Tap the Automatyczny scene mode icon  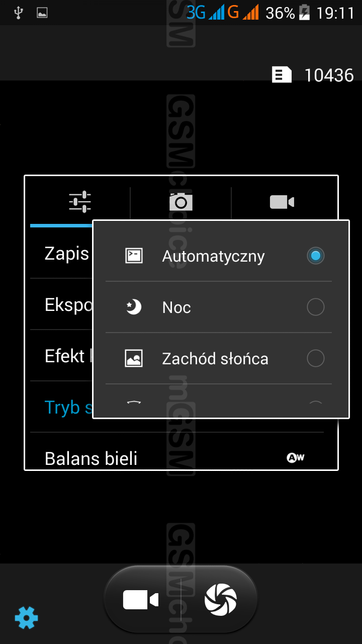coord(134,256)
